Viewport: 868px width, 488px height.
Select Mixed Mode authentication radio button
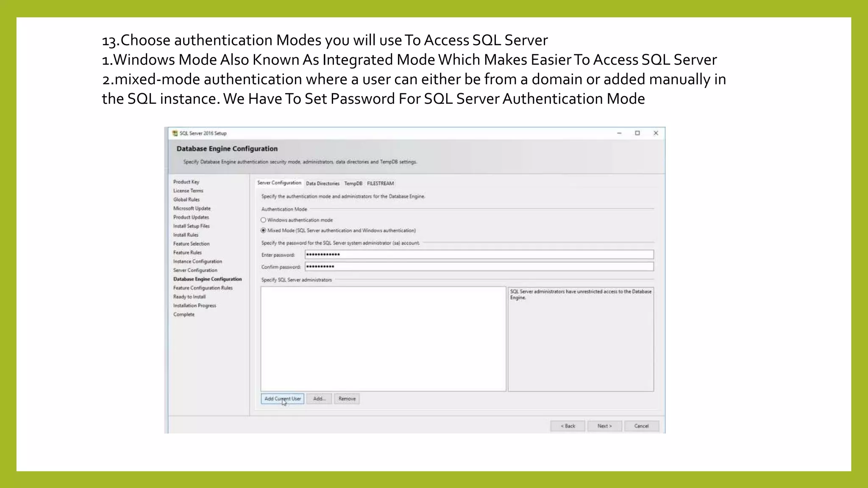pyautogui.click(x=263, y=230)
